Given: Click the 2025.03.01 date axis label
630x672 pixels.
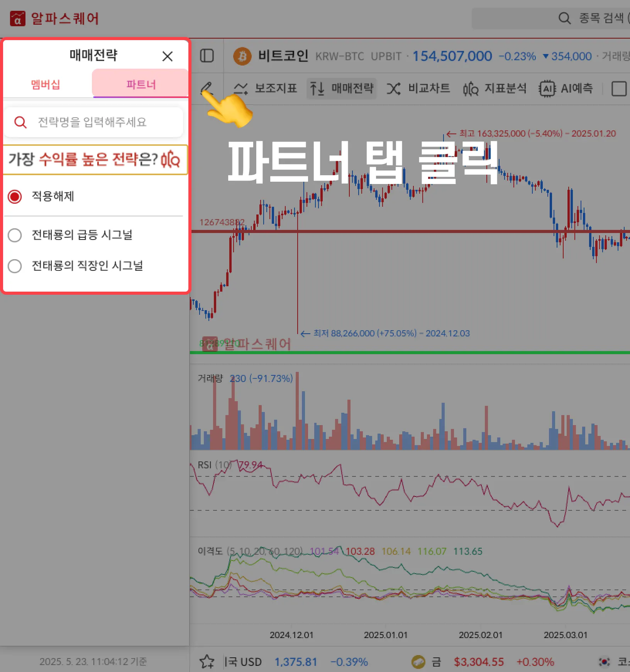Looking at the screenshot, I should click(566, 635).
